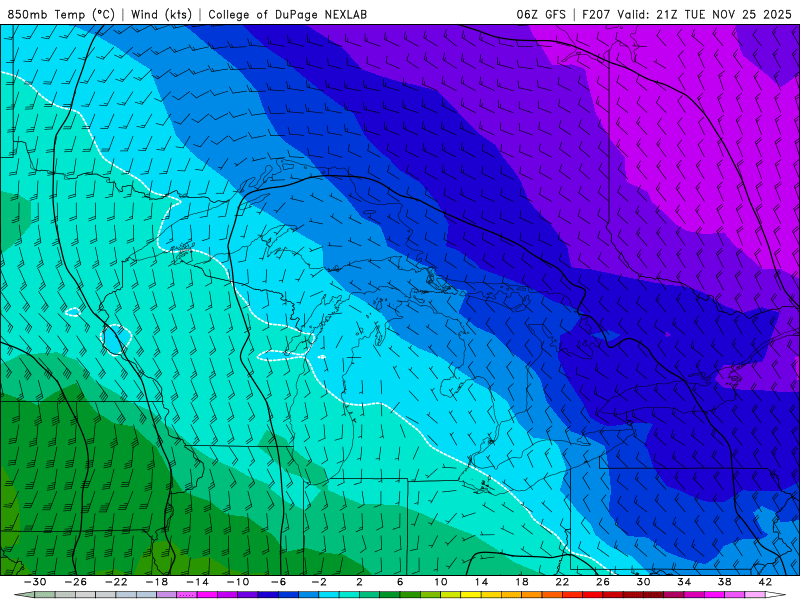Image resolution: width=800 pixels, height=600 pixels.
Task: Click the "Wind (kts)" header label
Action: tap(161, 14)
